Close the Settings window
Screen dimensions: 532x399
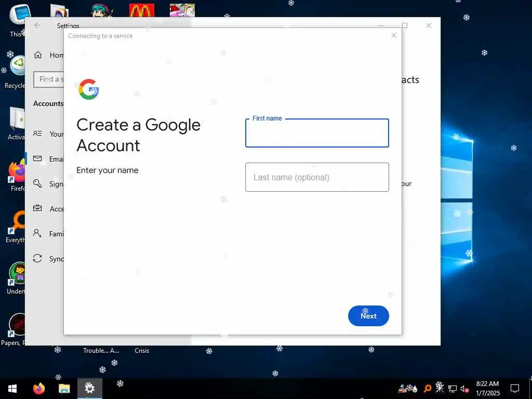(x=429, y=26)
